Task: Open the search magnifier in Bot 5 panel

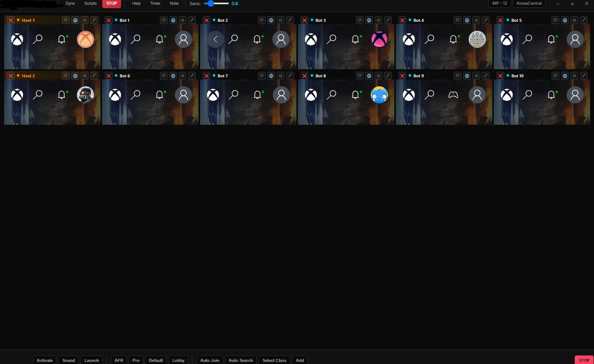Action: pos(527,39)
